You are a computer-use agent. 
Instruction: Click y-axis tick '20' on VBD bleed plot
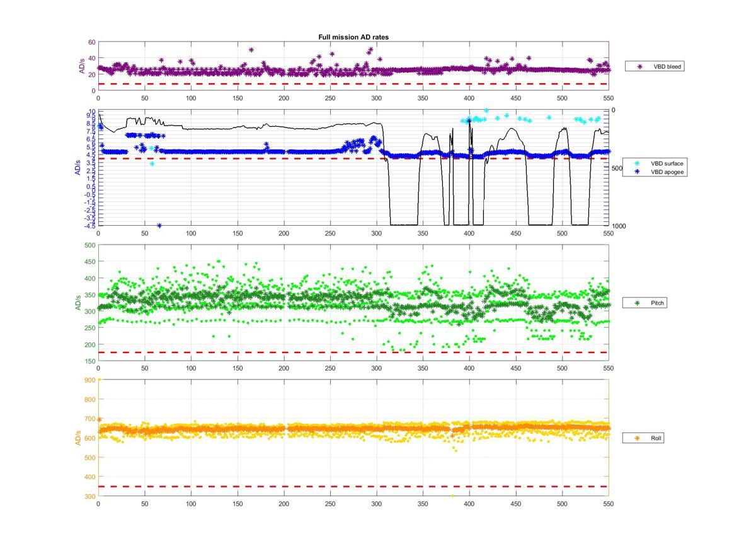pos(91,74)
